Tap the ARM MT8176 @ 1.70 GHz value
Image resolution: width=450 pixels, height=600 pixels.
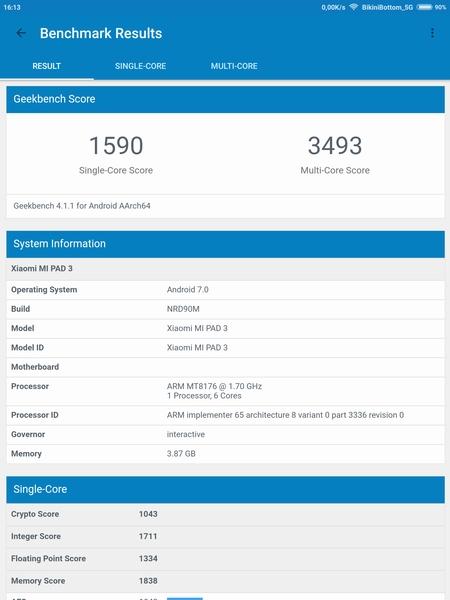point(214,386)
